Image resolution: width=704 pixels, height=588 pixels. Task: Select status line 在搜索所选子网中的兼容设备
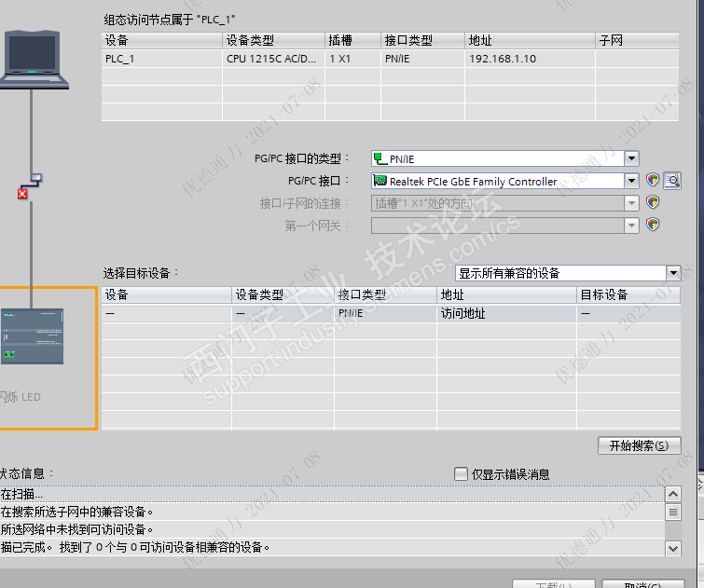click(x=332, y=512)
